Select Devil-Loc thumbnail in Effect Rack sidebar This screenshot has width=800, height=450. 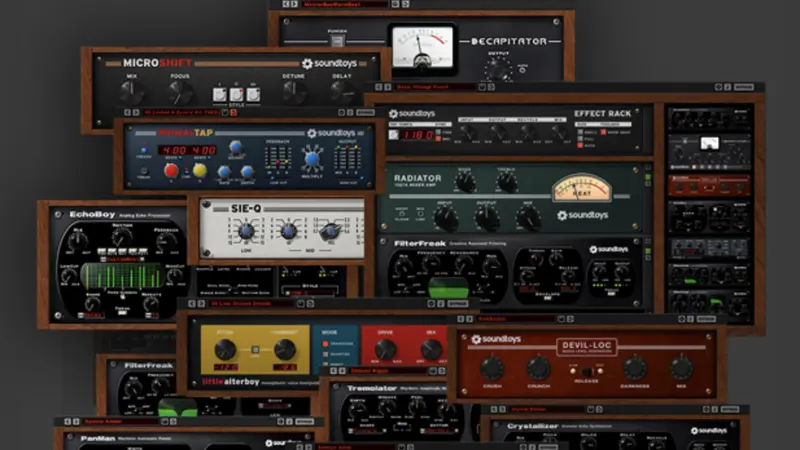pyautogui.click(x=709, y=186)
